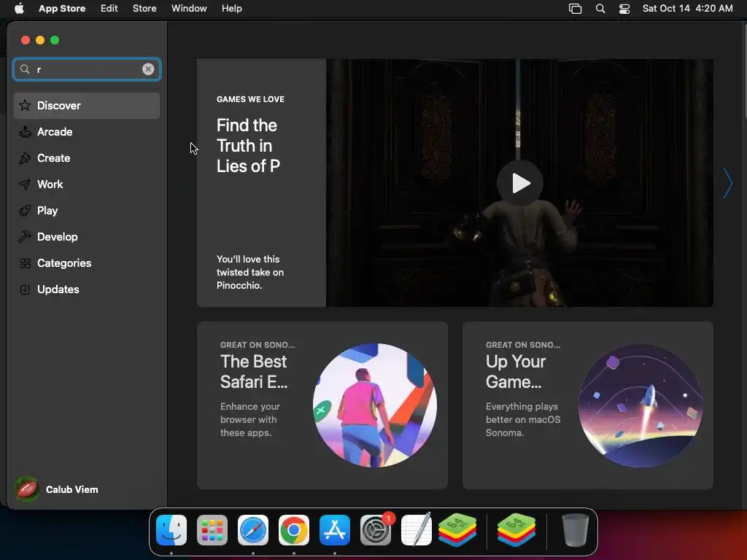Select the Arcade sidebar label
The height and width of the screenshot is (560, 747).
click(55, 131)
